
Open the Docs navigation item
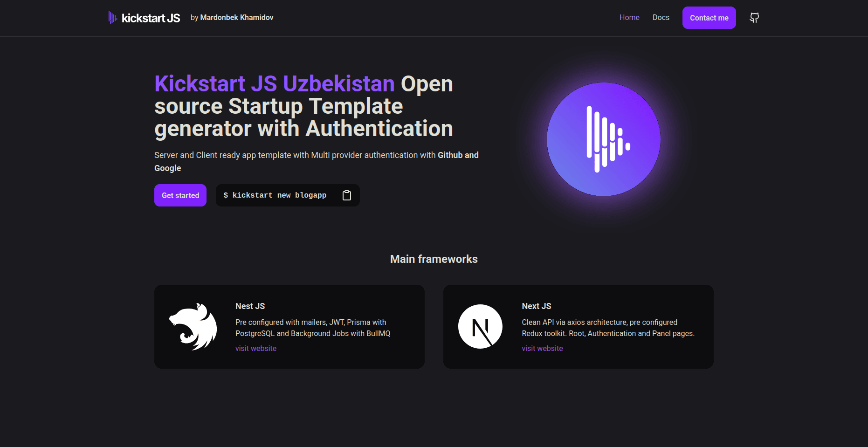661,18
